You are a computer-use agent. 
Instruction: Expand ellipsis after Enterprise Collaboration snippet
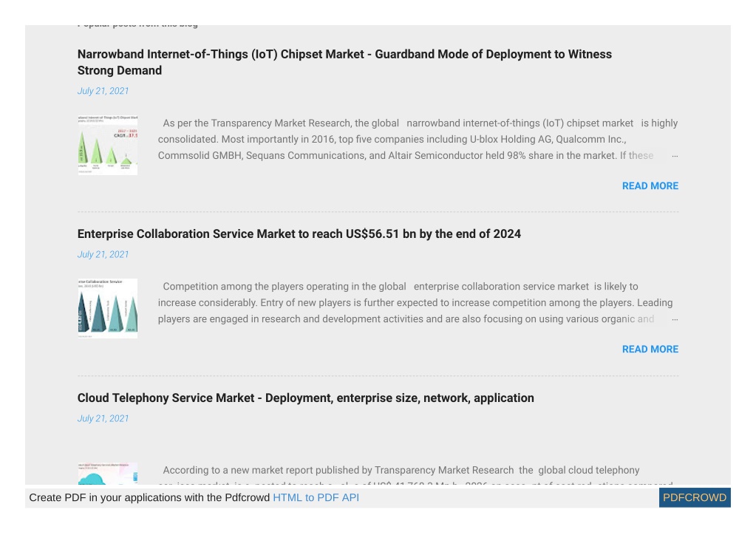[675, 319]
